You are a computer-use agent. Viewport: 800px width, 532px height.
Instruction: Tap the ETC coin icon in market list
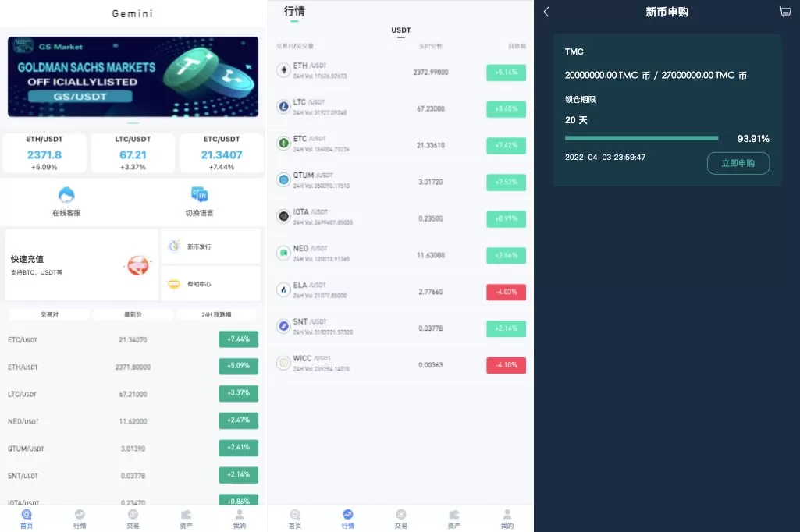(283, 144)
